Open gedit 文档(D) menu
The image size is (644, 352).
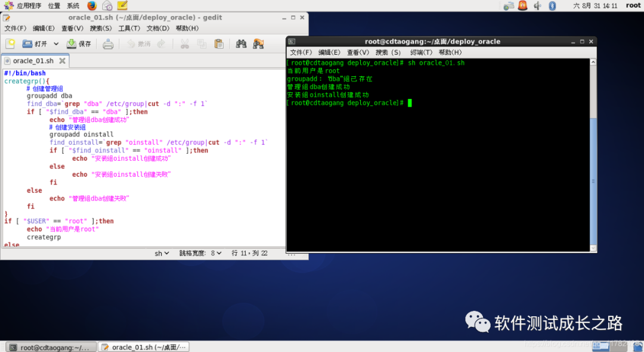[157, 29]
